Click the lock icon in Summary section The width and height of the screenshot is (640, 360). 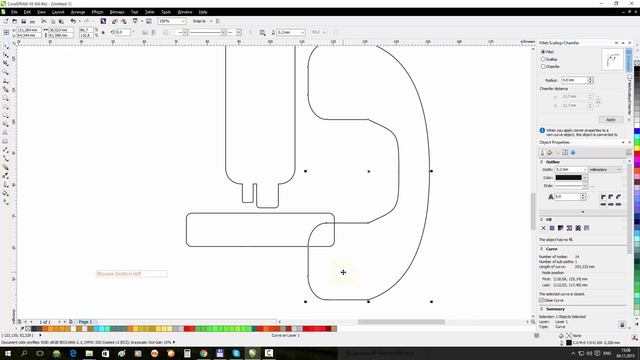[x=622, y=325]
